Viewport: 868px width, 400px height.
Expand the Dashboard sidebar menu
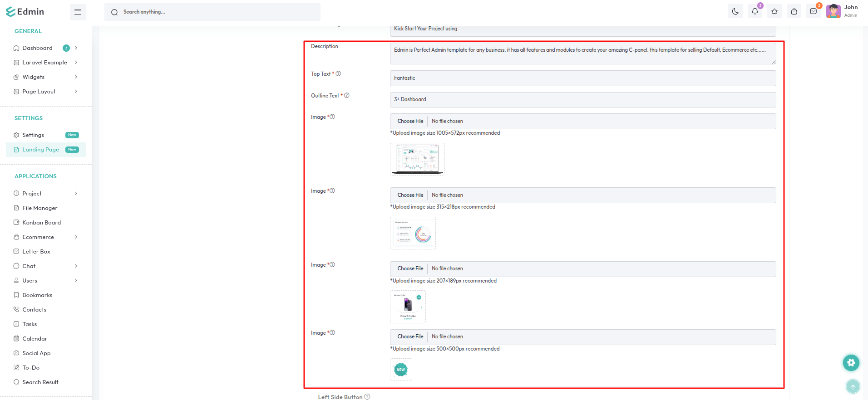[x=45, y=48]
